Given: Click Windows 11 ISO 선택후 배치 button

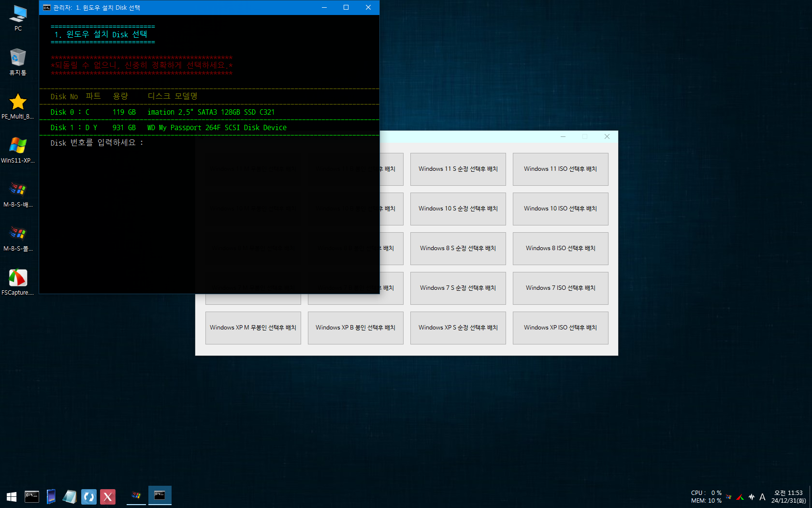Looking at the screenshot, I should [x=561, y=169].
